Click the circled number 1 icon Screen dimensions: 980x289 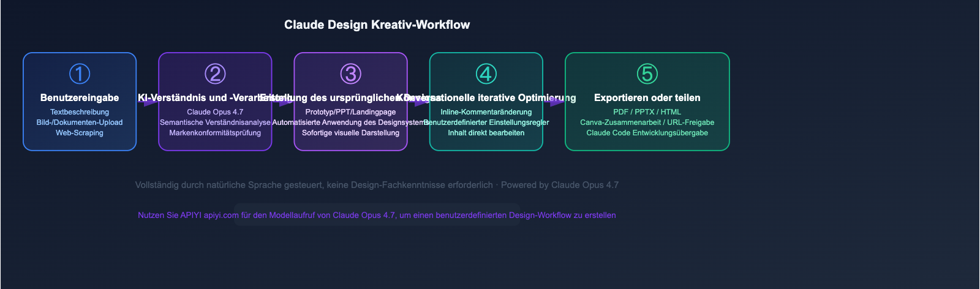pos(80,74)
